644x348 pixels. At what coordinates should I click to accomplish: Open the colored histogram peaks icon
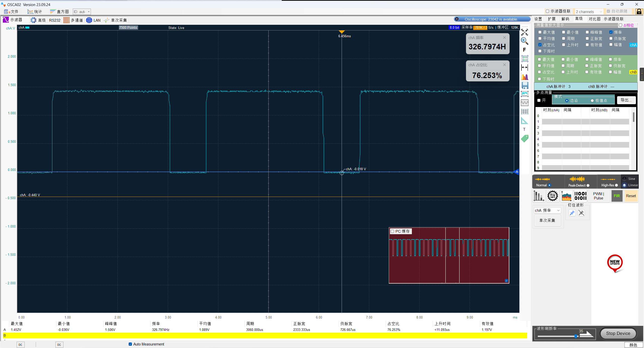525,77
